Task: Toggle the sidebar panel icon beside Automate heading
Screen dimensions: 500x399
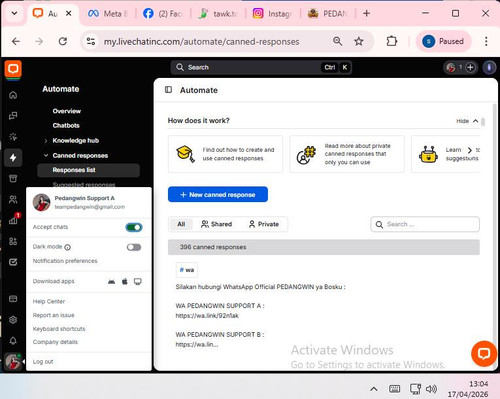Action: coord(168,90)
